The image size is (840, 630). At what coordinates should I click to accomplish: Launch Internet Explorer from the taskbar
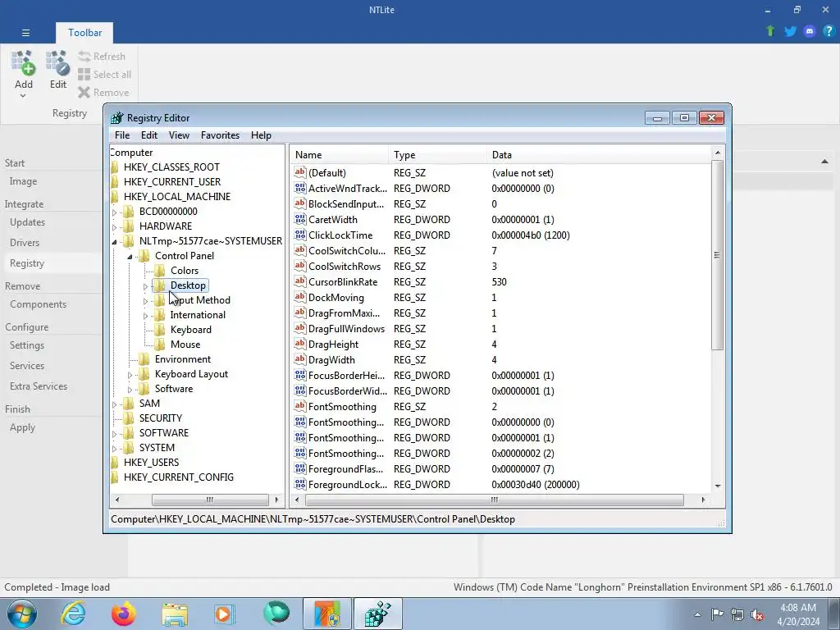(72, 614)
